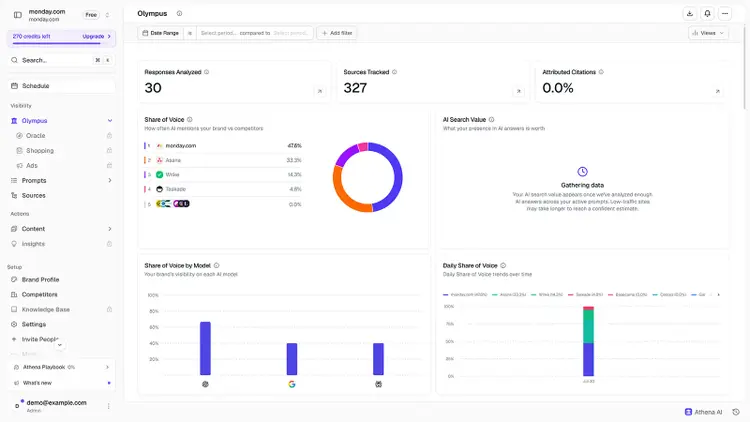750x422 pixels.
Task: Open the more options ellipsis in header
Action: (725, 13)
